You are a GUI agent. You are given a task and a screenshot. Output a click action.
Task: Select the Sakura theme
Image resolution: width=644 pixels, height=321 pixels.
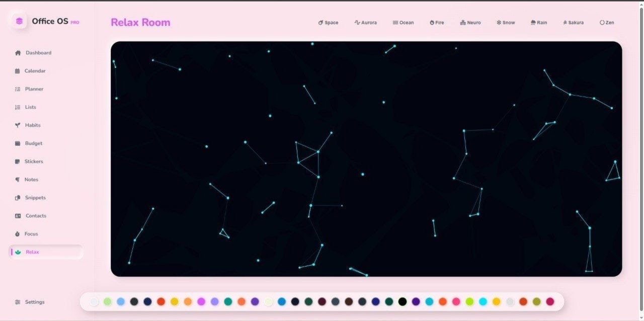tap(574, 23)
